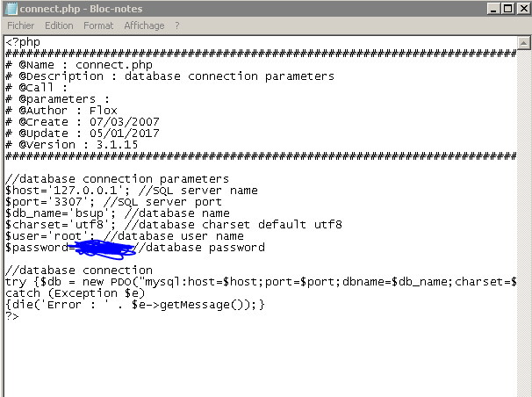Minimize the Bloc-notes window
532x397 pixels.
coord(493,9)
